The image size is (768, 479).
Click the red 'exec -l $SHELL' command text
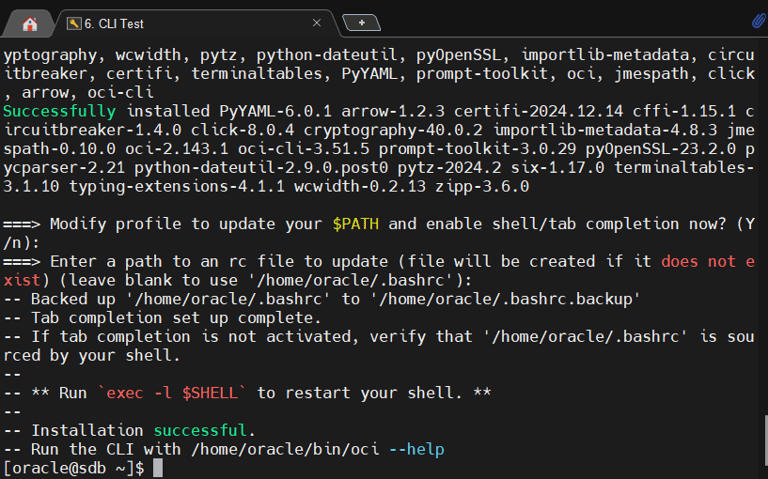172,393
